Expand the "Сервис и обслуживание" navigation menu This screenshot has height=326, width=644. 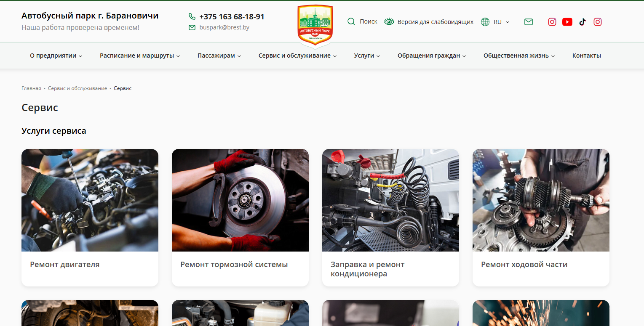297,56
